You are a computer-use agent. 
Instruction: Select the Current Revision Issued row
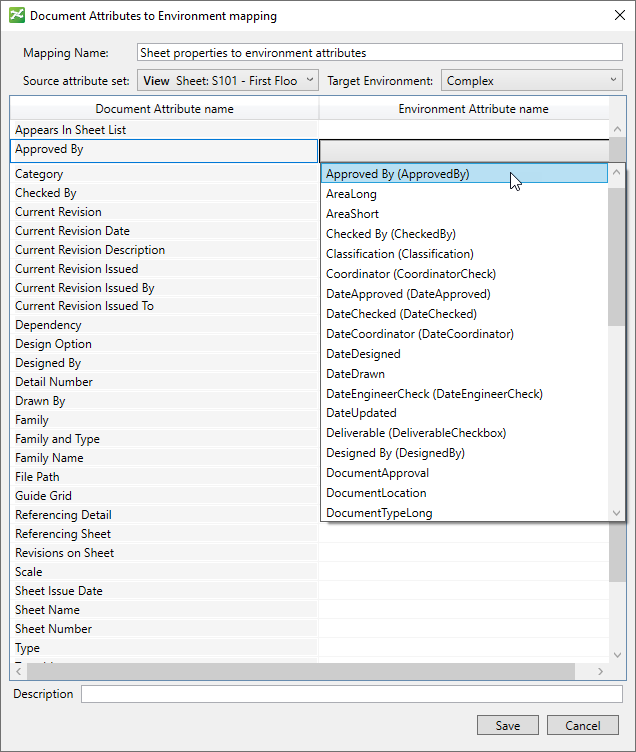[164, 269]
